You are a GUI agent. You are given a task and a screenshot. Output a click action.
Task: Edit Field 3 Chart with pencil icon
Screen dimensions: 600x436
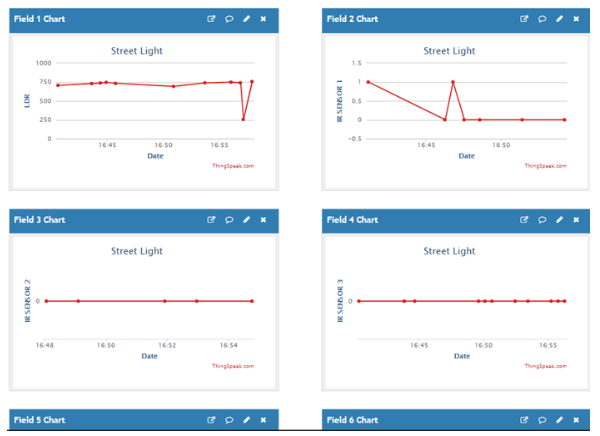pos(246,220)
